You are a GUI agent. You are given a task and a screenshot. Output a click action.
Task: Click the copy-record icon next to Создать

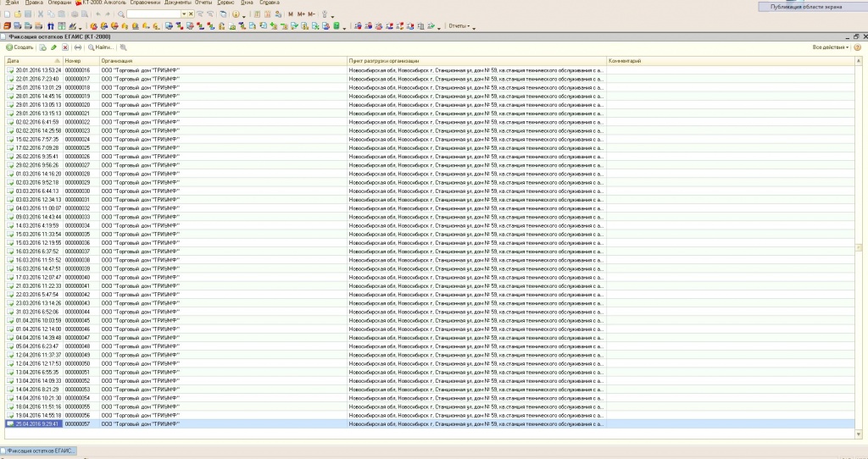coord(42,47)
